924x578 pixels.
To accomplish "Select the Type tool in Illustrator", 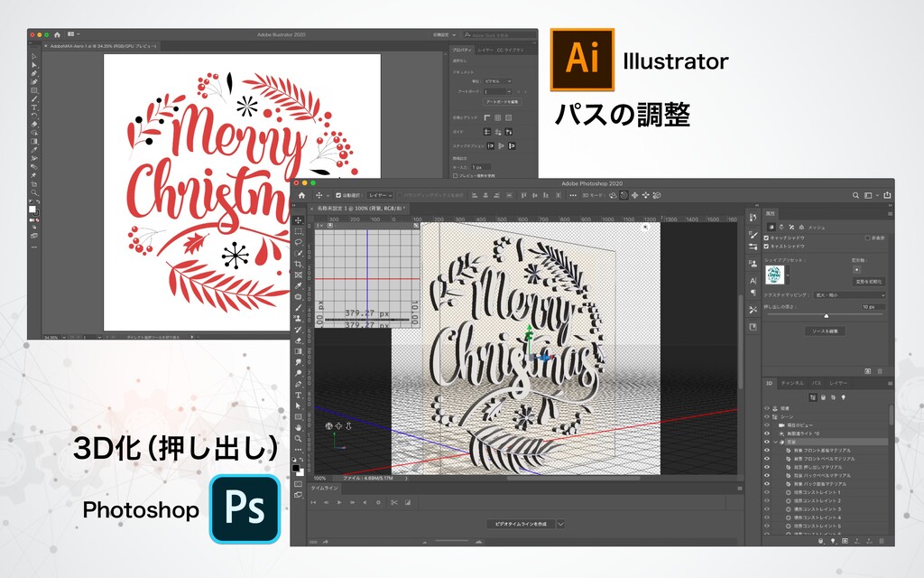I will (34, 107).
